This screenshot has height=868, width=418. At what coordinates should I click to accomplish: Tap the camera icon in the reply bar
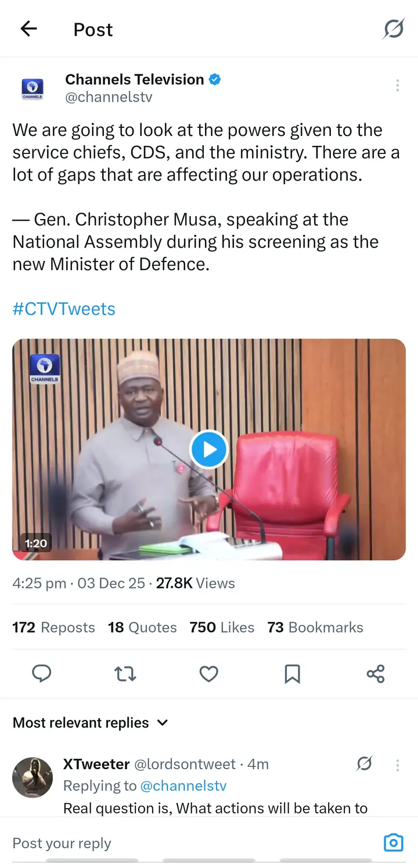393,842
